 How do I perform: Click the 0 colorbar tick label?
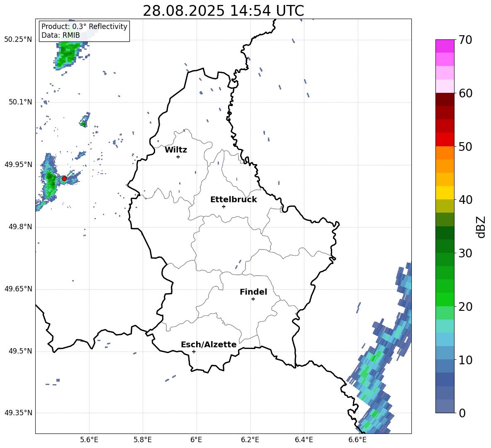(x=462, y=413)
